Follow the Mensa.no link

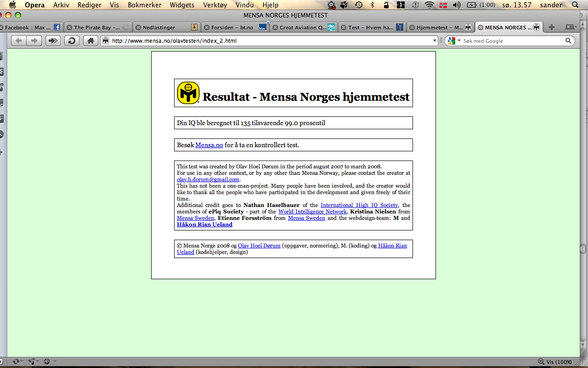(209, 145)
